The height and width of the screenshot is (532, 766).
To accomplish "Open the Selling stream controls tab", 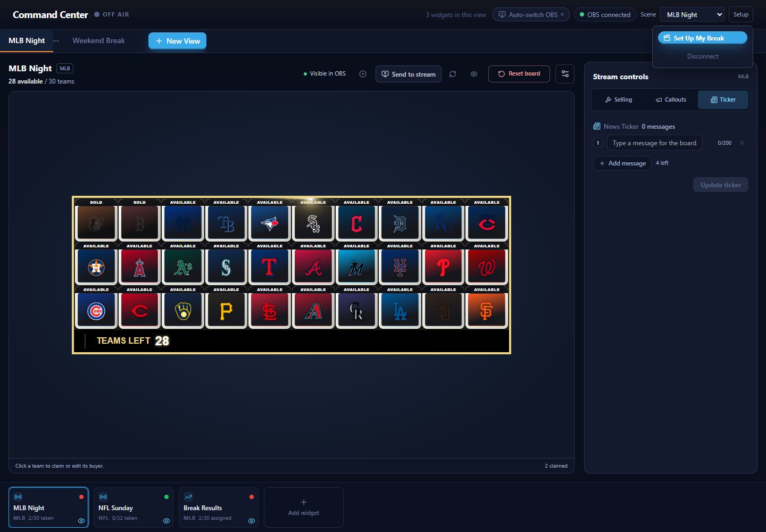I will pos(618,99).
